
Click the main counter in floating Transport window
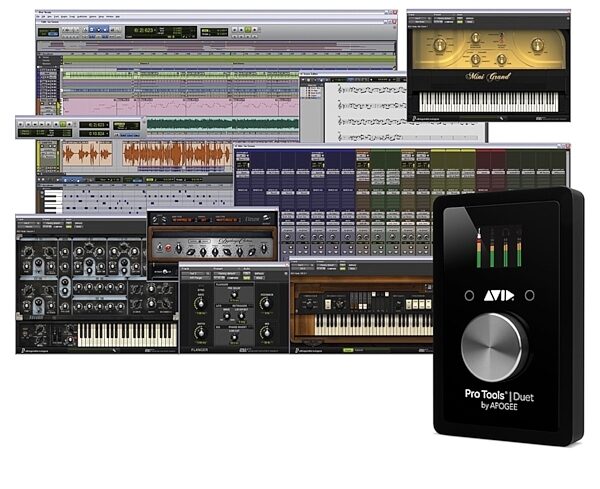[x=94, y=125]
